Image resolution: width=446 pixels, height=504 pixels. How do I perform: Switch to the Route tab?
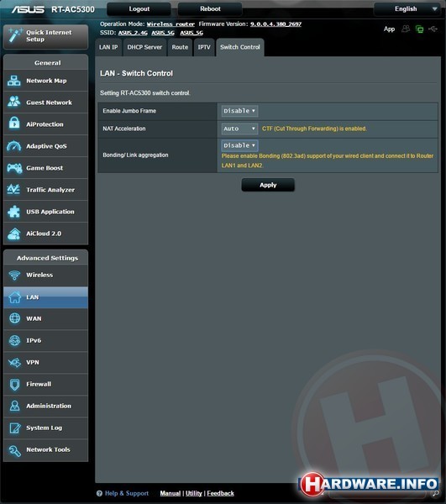180,47
